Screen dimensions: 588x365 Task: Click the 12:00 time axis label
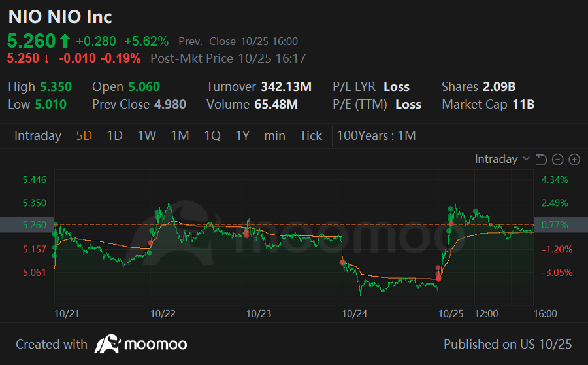point(486,313)
